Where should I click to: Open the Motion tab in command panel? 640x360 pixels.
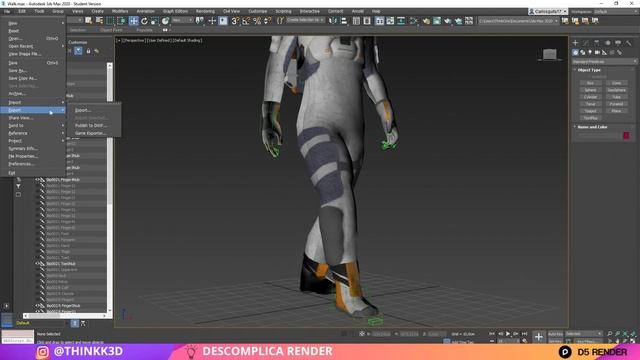click(x=607, y=42)
